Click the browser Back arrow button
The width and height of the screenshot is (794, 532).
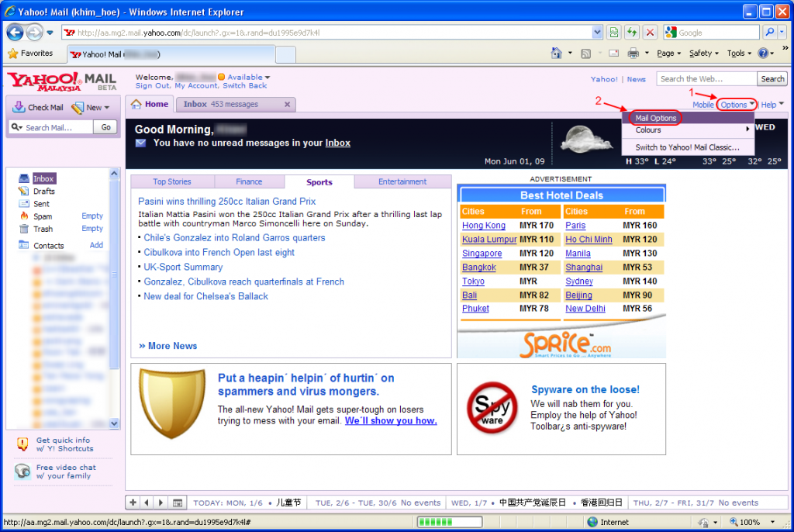click(16, 33)
